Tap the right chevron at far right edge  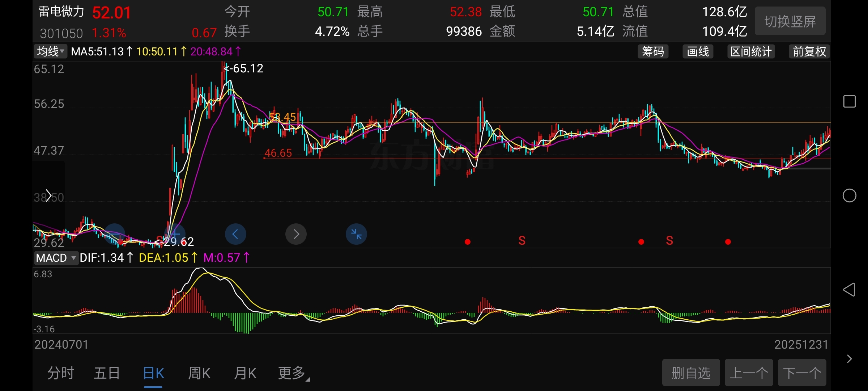pos(849,359)
